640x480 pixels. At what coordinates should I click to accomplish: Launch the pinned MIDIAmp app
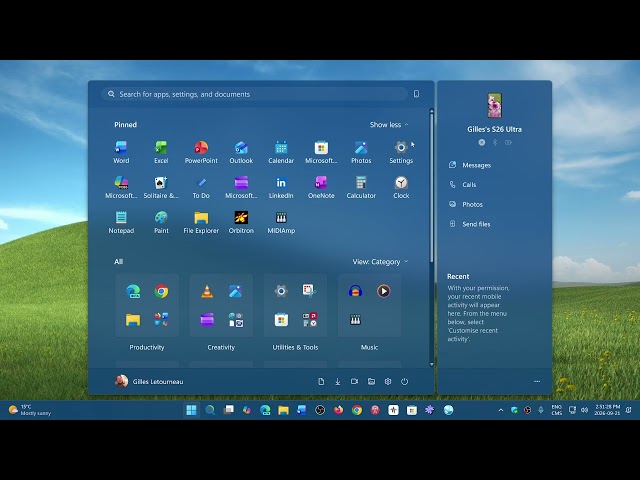click(281, 222)
